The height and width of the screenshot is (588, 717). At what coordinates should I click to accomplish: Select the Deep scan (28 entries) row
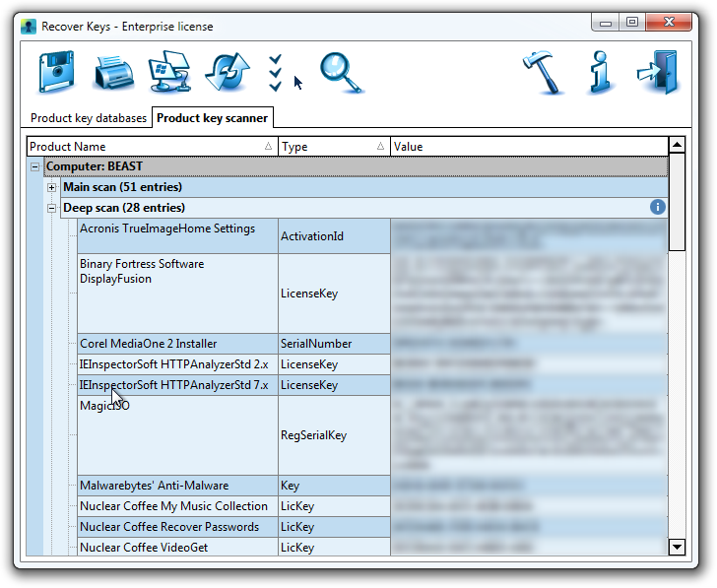coord(364,208)
